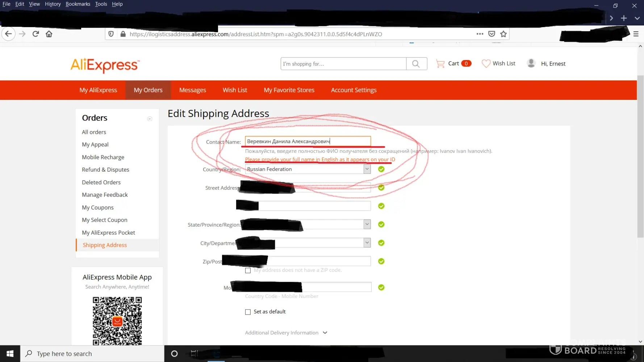
Task: Bookmark this page with star
Action: 503,34
